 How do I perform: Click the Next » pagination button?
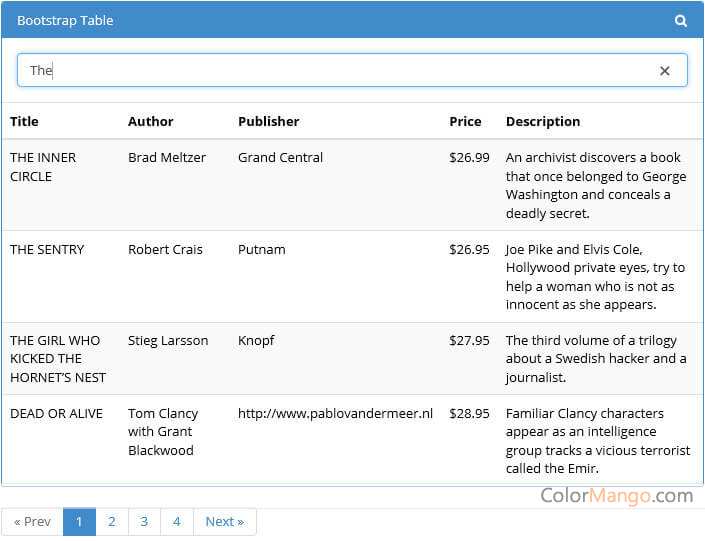224,522
